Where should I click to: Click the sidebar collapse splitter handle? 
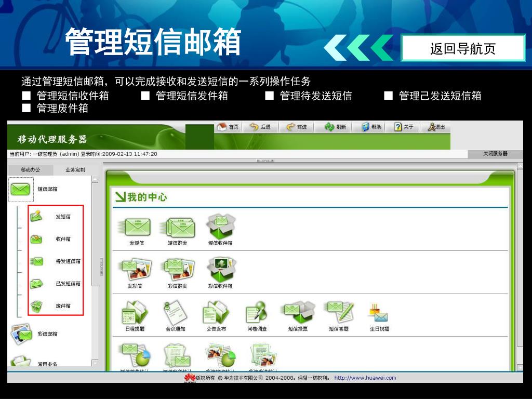(x=101, y=267)
